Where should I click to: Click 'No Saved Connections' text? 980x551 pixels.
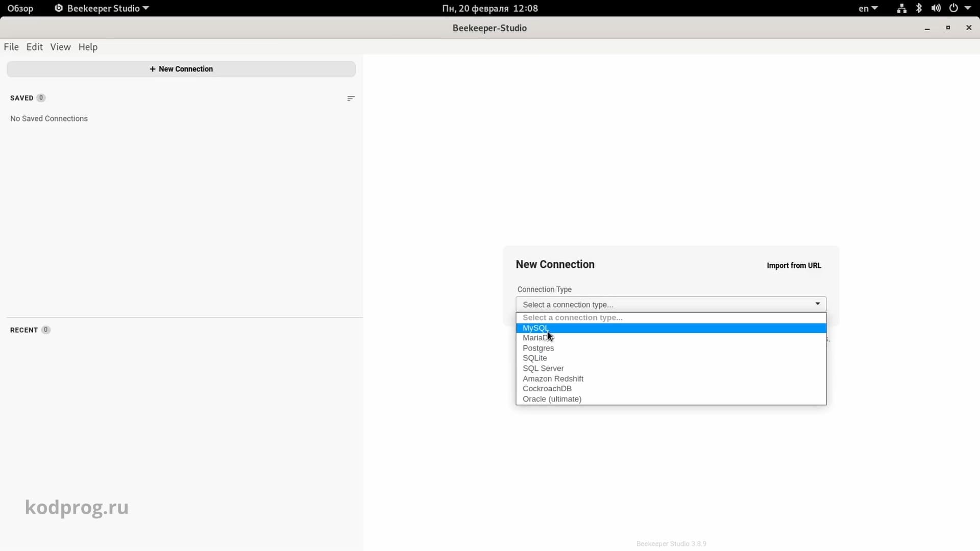click(x=49, y=118)
